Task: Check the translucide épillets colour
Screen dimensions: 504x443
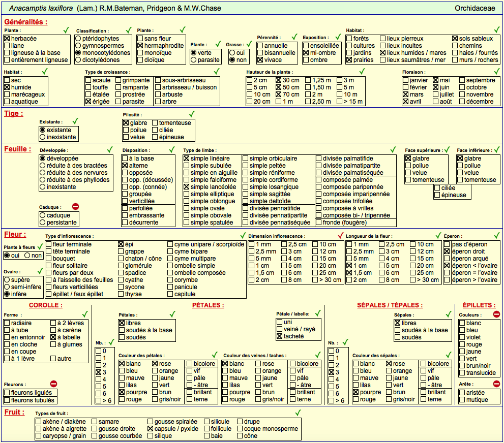Action: pos(462,373)
